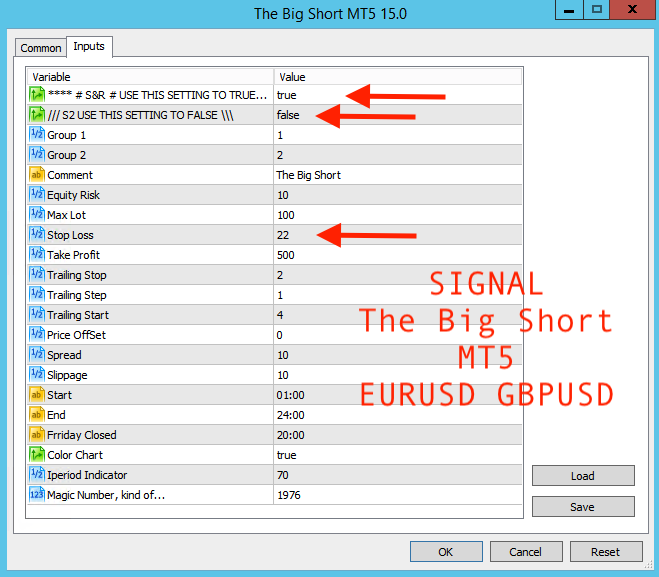Minimize the Big Short MT5 window
The width and height of the screenshot is (659, 577).
(x=569, y=9)
